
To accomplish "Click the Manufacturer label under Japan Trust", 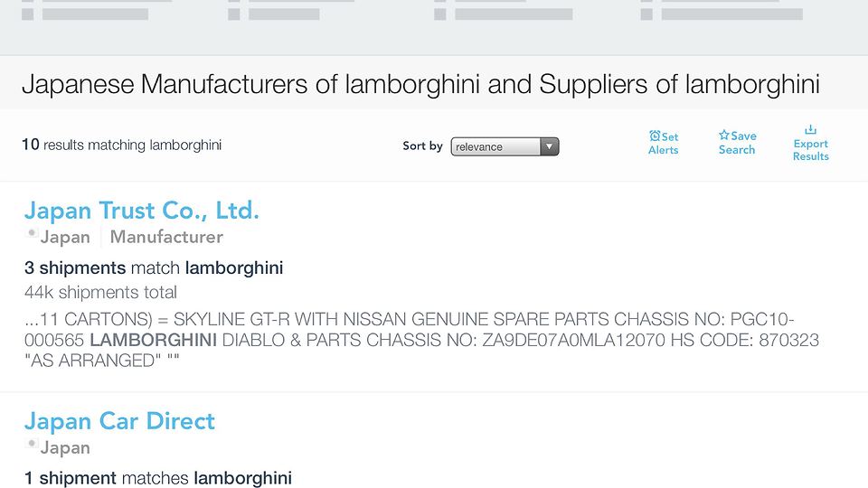I will (166, 237).
